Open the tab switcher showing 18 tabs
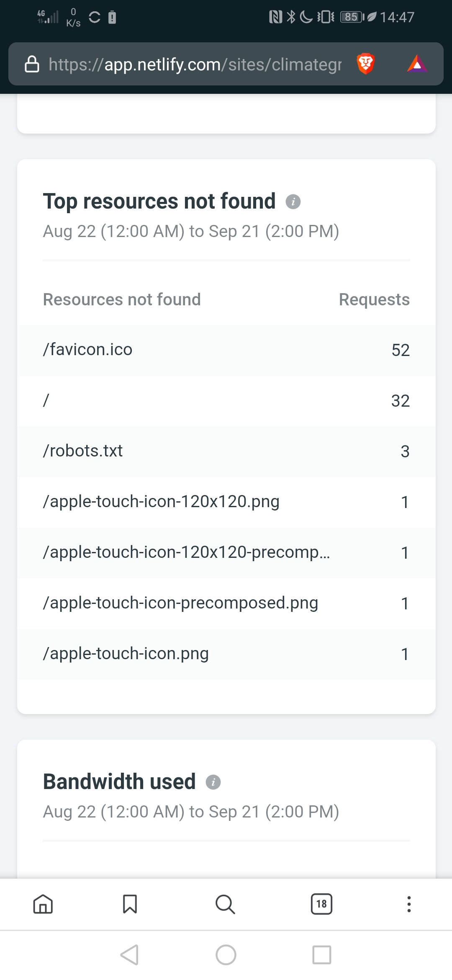Image resolution: width=452 pixels, height=980 pixels. [321, 904]
